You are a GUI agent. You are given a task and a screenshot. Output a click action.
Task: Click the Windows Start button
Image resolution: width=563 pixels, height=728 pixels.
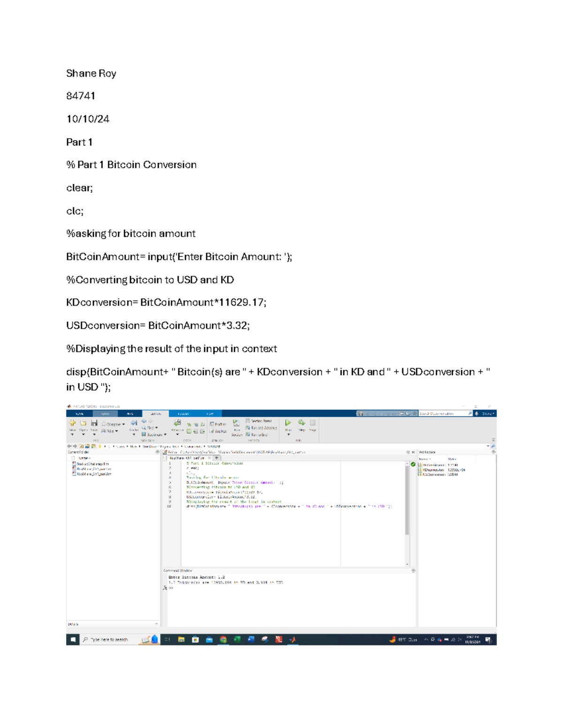pos(73,639)
